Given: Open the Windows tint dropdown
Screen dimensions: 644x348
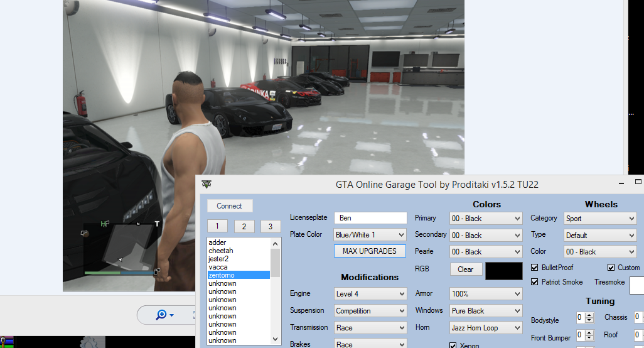Looking at the screenshot, I should coord(486,311).
